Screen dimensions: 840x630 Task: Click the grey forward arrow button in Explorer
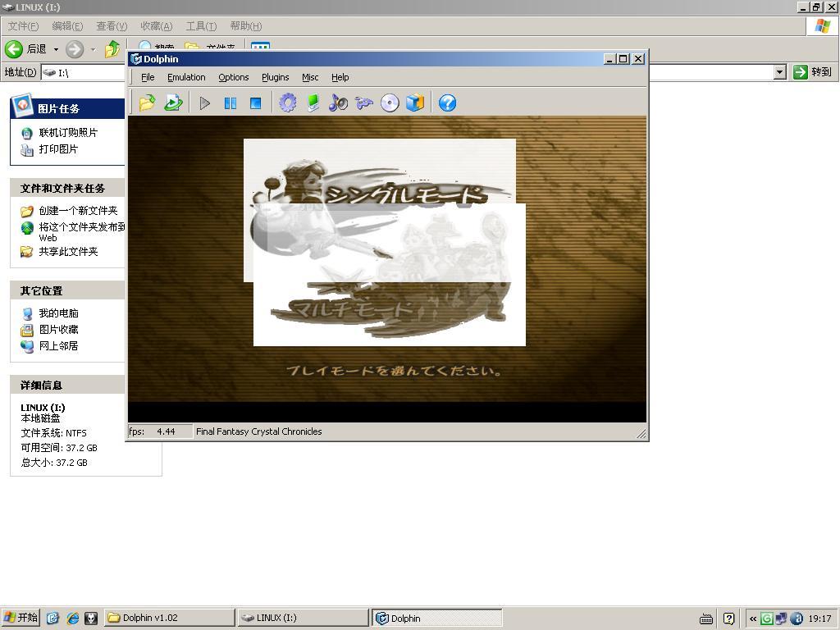[x=75, y=49]
